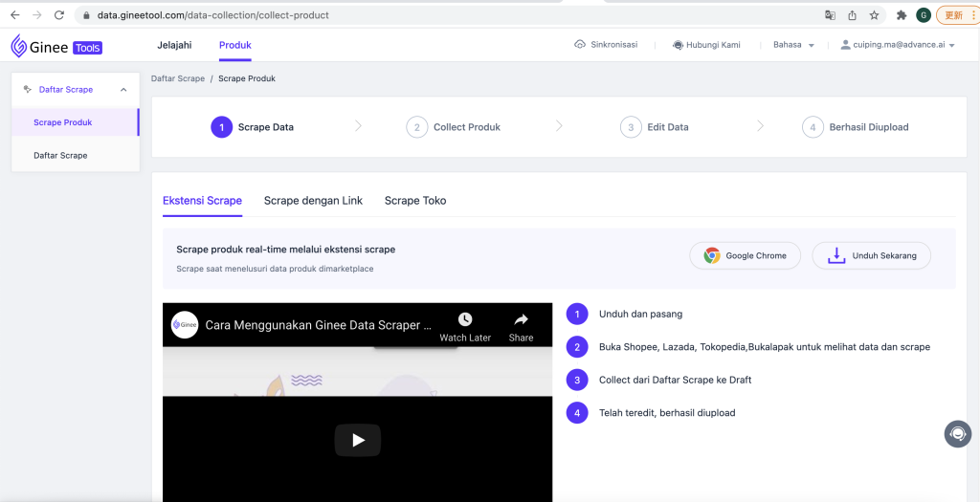Click the Google Chrome button
Viewport: 980px width, 502px height.
[745, 255]
